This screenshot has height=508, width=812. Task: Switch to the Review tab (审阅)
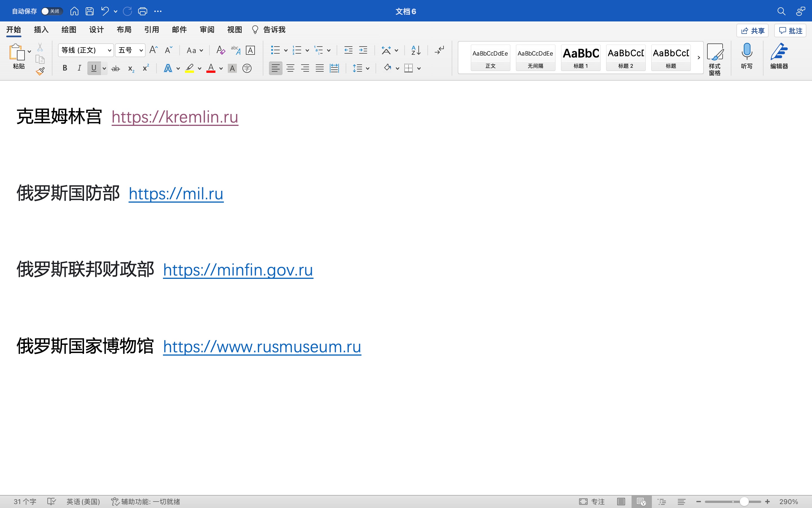[x=207, y=30]
